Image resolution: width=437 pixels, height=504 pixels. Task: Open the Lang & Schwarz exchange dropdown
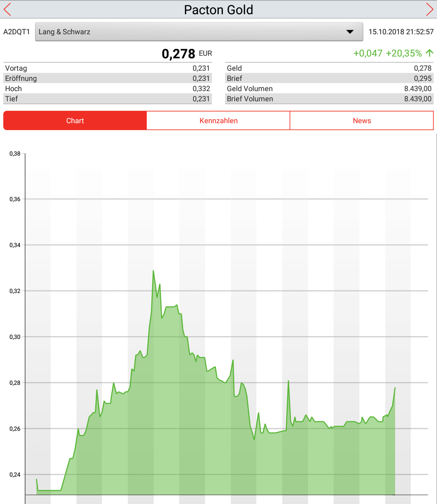199,32
